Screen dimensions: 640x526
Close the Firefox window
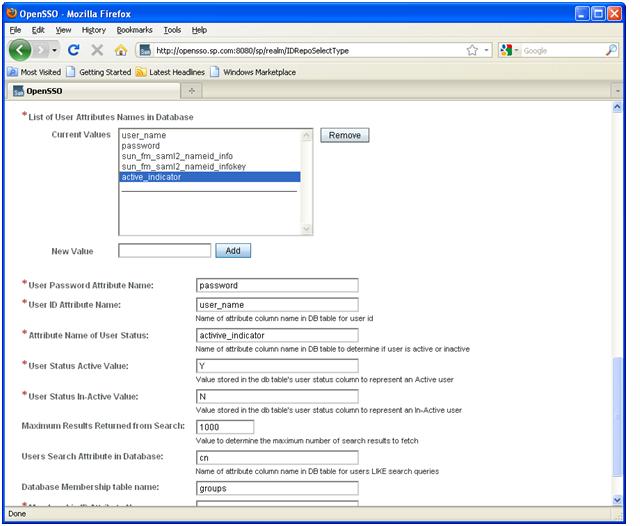[614, 14]
